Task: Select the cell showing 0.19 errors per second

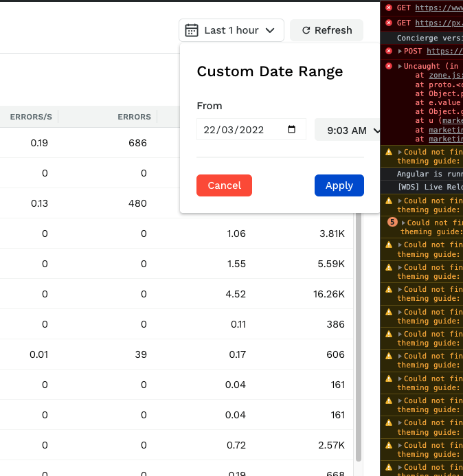Action: point(39,143)
